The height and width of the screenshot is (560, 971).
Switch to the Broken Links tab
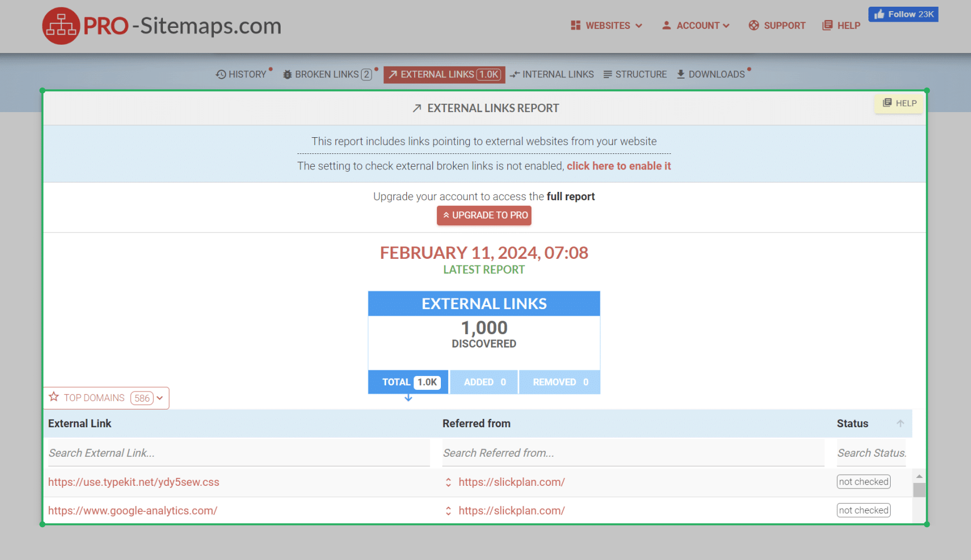(327, 75)
